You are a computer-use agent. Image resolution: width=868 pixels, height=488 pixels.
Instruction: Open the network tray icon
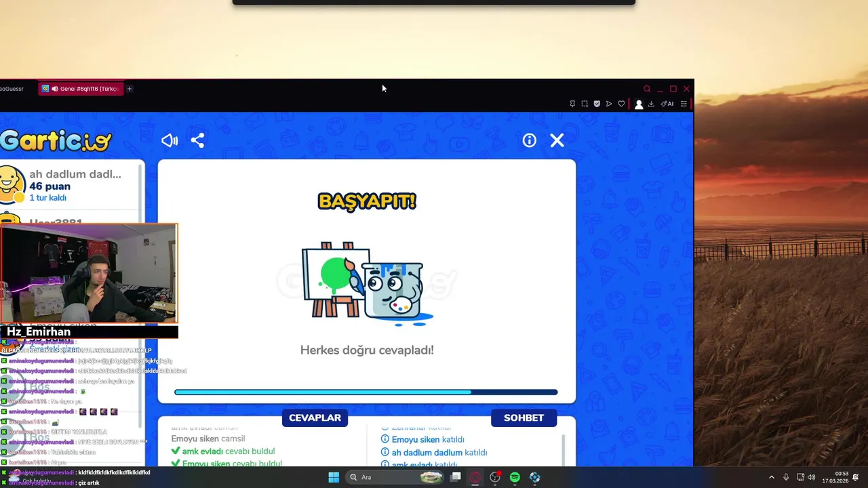pyautogui.click(x=800, y=477)
